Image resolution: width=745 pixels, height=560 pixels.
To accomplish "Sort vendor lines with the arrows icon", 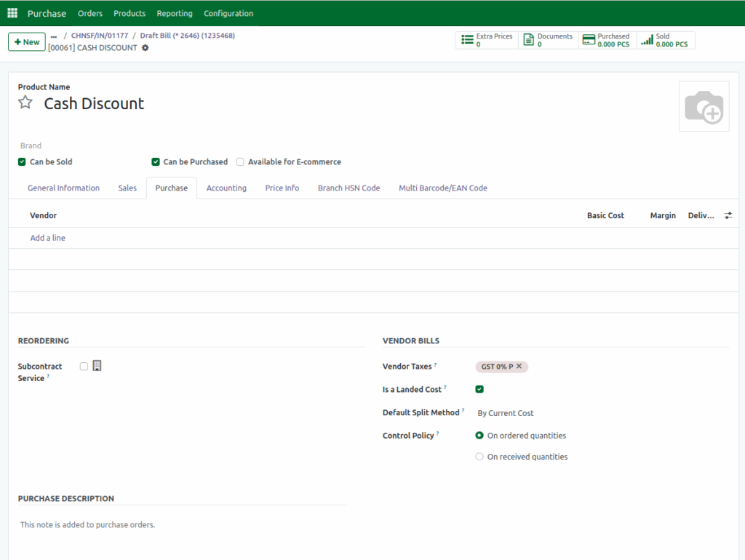I will click(x=728, y=215).
